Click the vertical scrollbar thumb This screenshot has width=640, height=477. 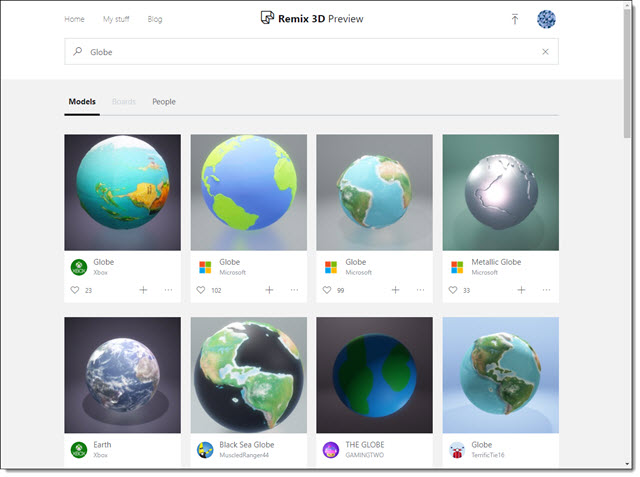[627, 73]
